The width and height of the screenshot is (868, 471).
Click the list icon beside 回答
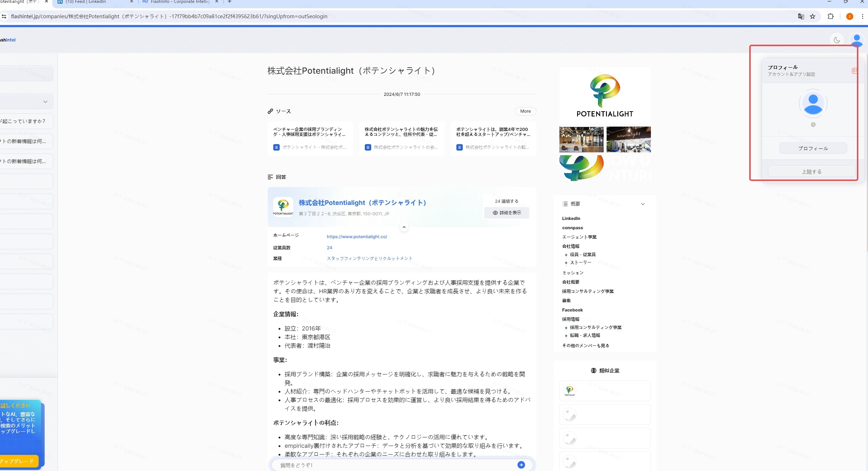[x=270, y=177]
